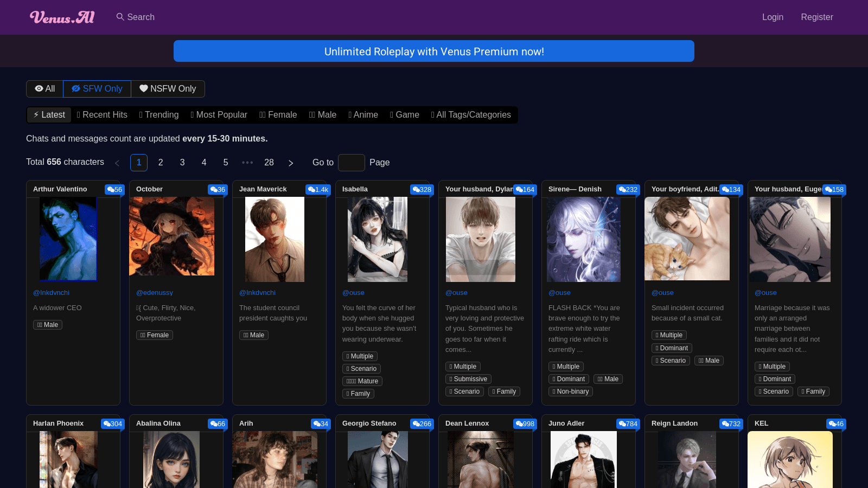Click the 328 chats badge on Isabella
The height and width of the screenshot is (488, 868).
tap(422, 190)
